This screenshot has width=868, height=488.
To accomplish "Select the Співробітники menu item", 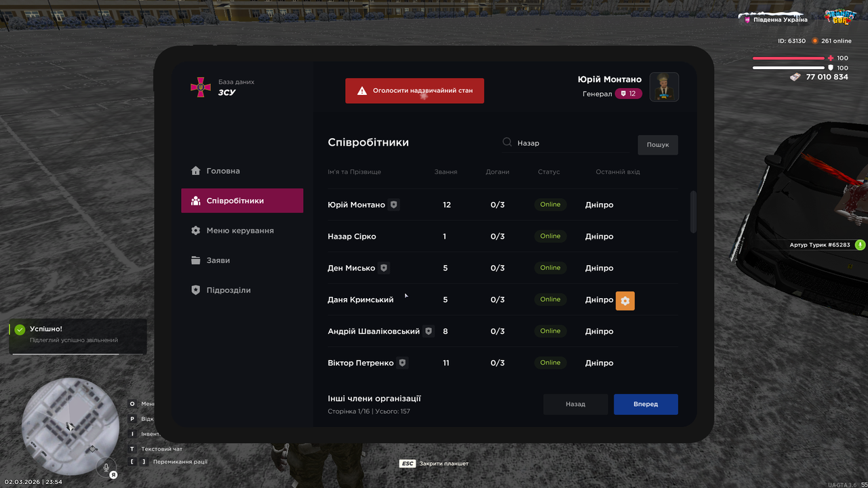I will 242,201.
